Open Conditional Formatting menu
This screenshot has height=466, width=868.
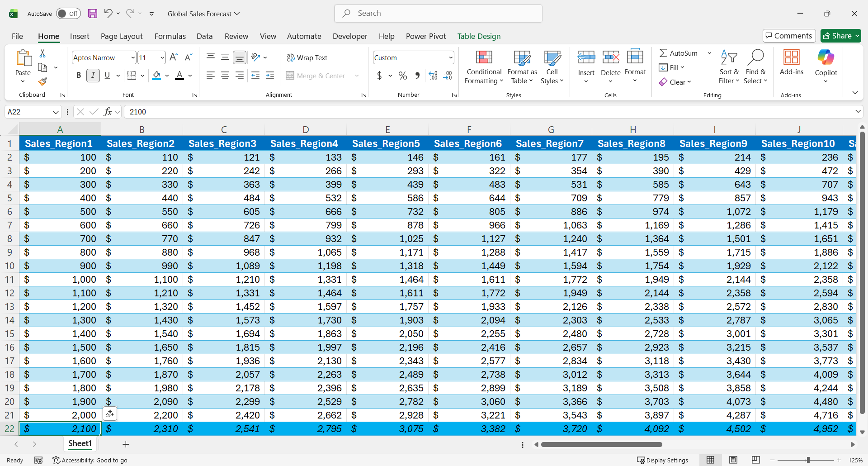[484, 67]
